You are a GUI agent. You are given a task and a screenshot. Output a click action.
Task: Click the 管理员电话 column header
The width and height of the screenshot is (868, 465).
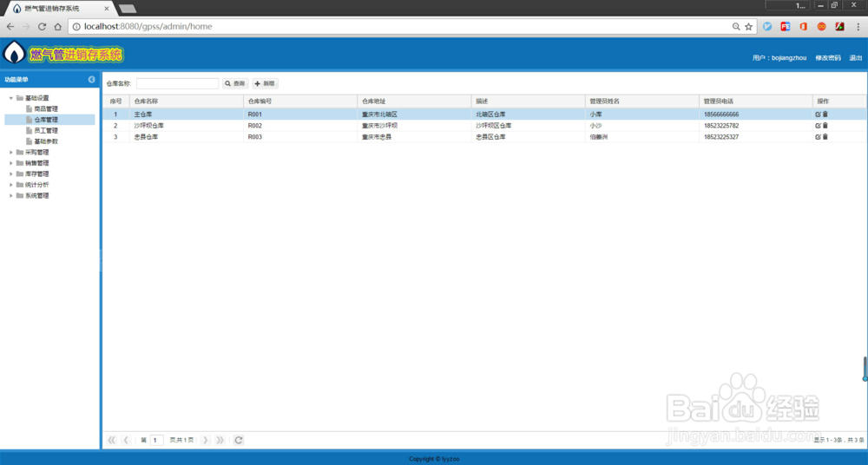(x=756, y=102)
